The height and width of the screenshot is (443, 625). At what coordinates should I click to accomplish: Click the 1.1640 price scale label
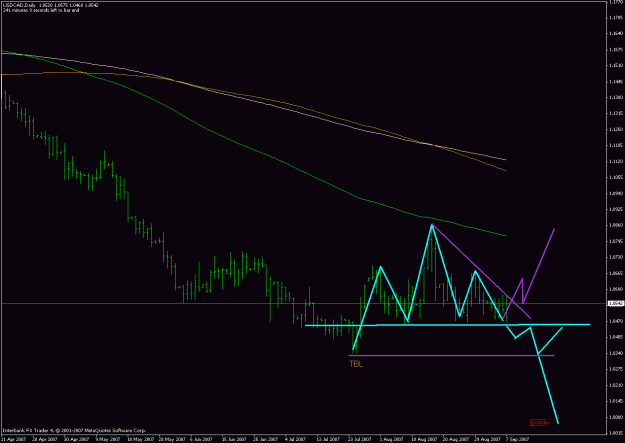[616, 33]
